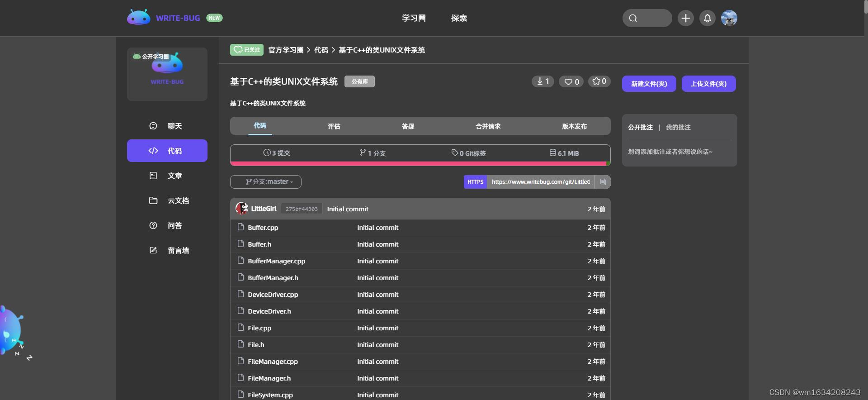Image resolution: width=868 pixels, height=400 pixels.
Task: Open file DeviceDriver.h
Action: [x=269, y=311]
